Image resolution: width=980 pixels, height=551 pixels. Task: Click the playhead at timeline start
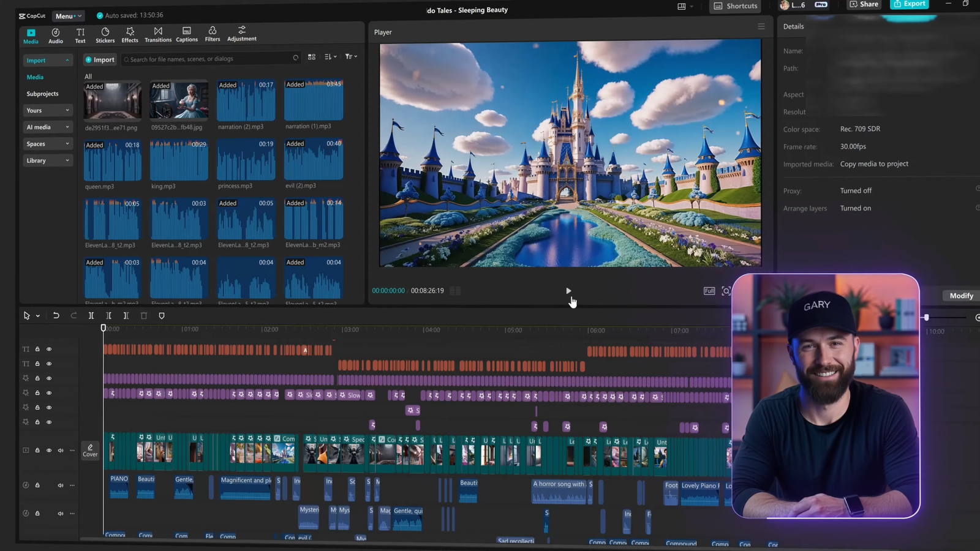(x=104, y=328)
